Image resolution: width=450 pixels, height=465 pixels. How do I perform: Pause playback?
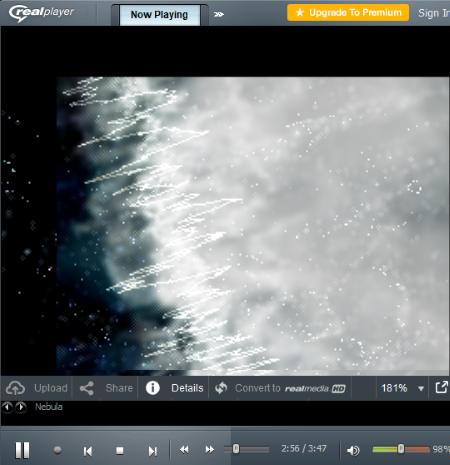coord(23,450)
